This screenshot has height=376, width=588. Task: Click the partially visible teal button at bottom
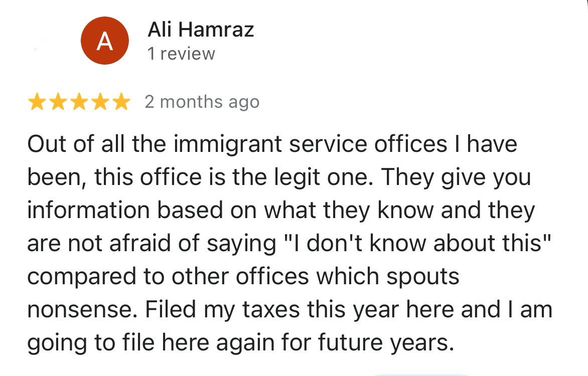point(421,373)
